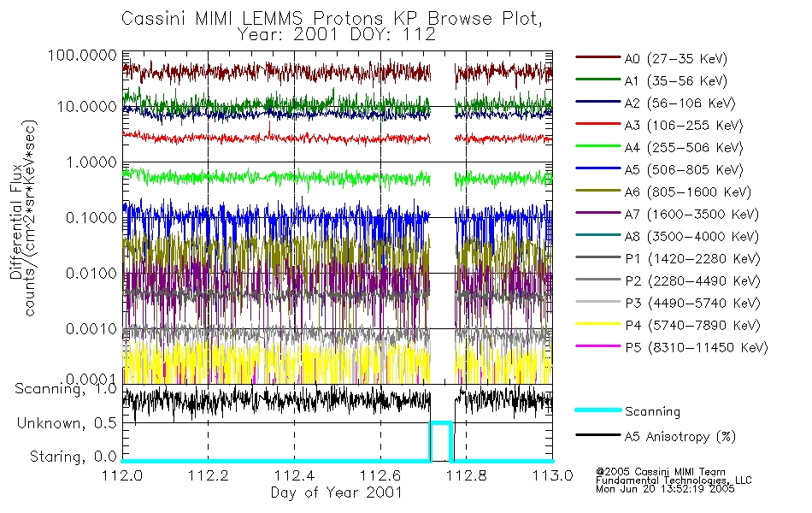Screen dimensions: 812x513
Task: Click the 112.0 x-axis tick label
Action: pyautogui.click(x=122, y=475)
